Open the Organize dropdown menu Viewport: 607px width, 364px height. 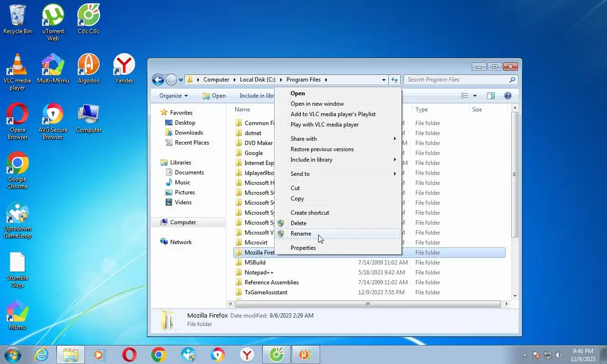tap(174, 96)
